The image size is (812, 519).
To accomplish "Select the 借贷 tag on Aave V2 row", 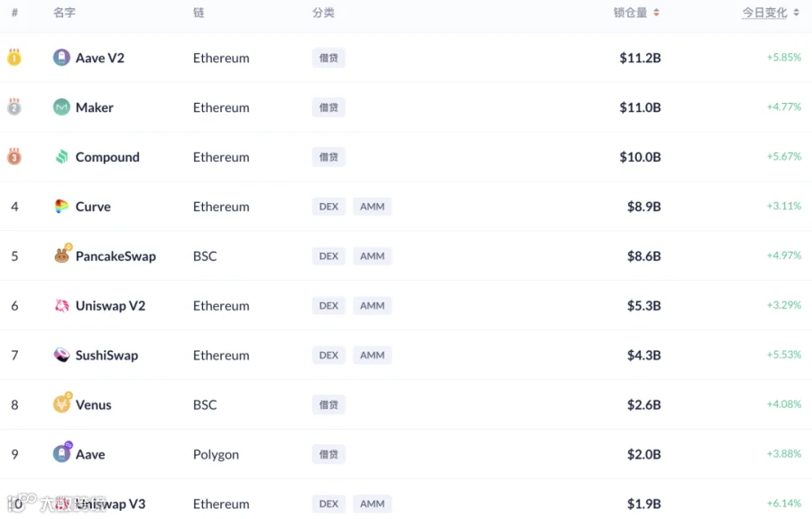I will pyautogui.click(x=328, y=58).
